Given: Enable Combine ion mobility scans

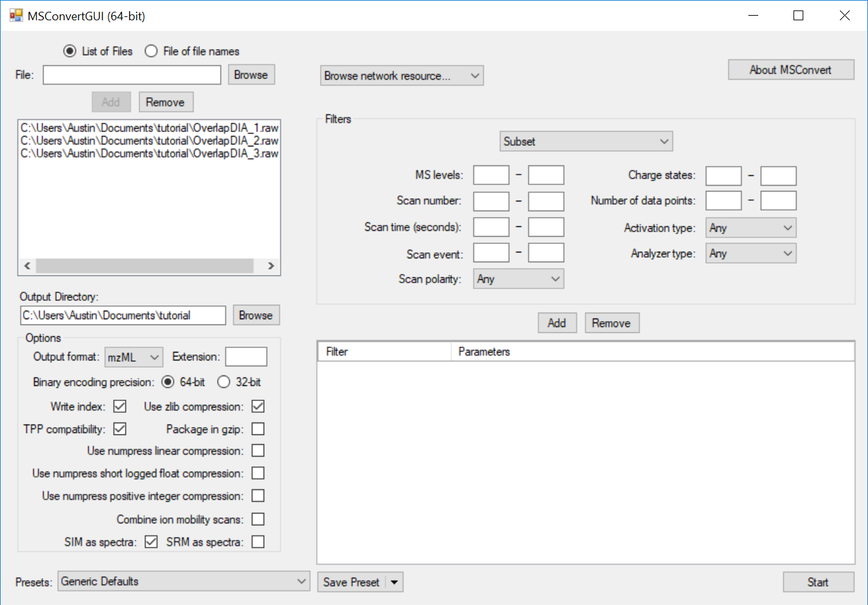Looking at the screenshot, I should click(x=258, y=519).
